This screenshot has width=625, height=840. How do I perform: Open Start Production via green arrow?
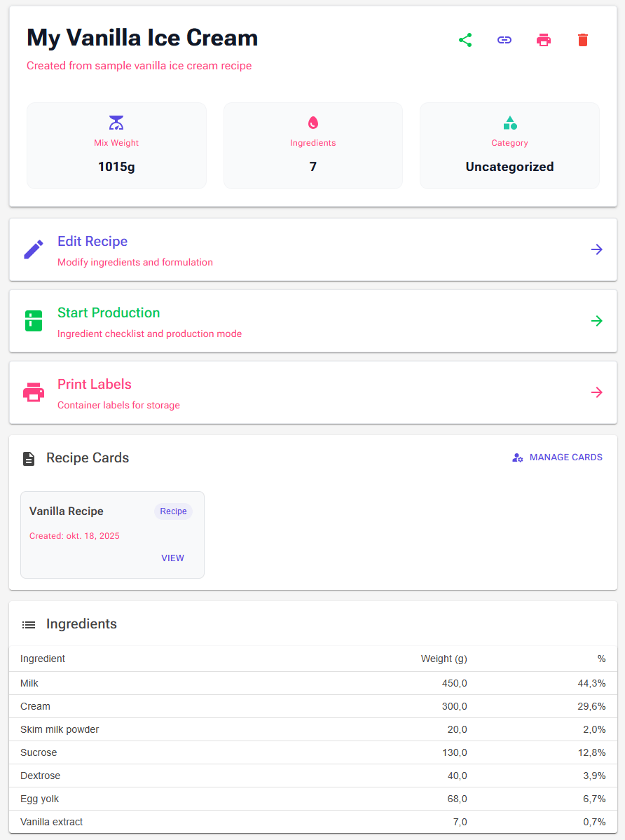click(596, 321)
